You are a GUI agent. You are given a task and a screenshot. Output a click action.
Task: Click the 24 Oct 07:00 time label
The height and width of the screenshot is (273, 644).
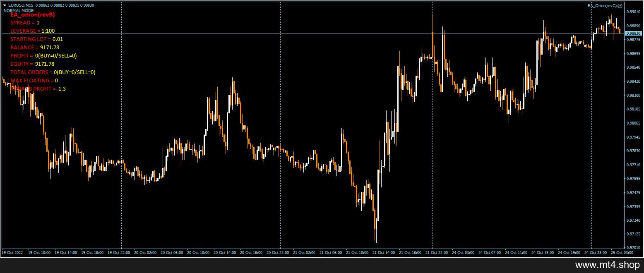489,252
